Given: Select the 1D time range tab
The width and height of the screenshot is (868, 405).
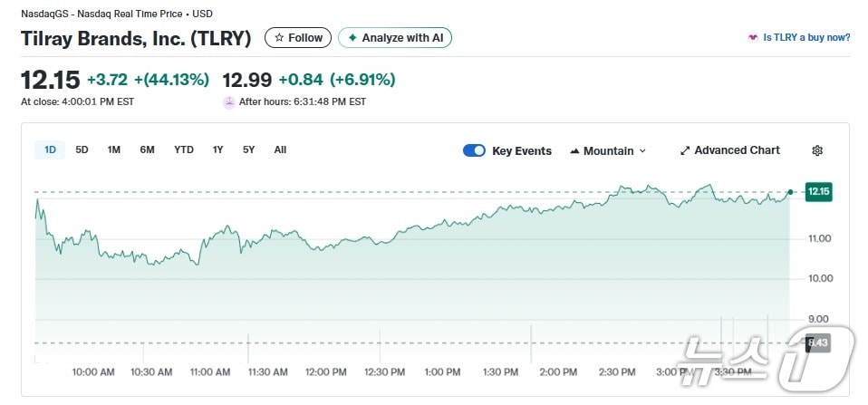Looking at the screenshot, I should tap(50, 149).
